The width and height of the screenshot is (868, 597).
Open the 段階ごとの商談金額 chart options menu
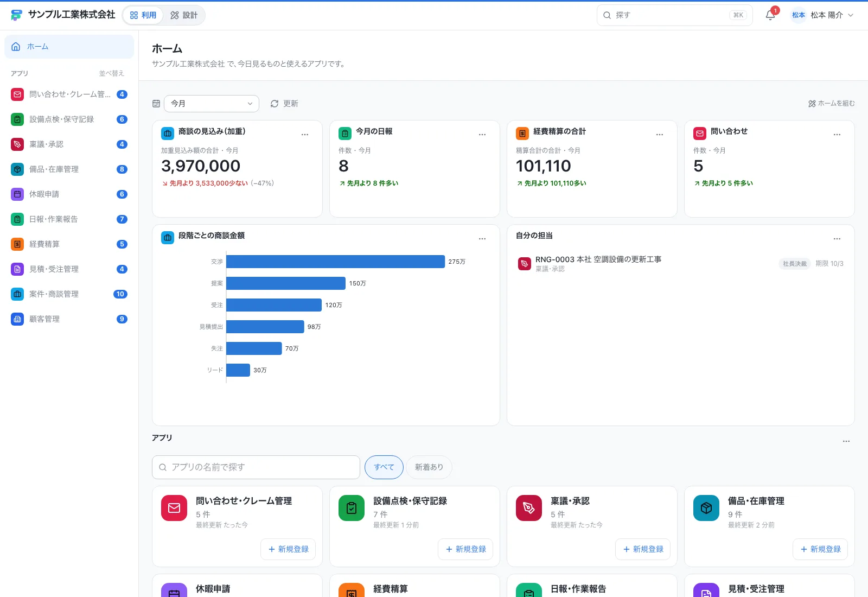482,239
